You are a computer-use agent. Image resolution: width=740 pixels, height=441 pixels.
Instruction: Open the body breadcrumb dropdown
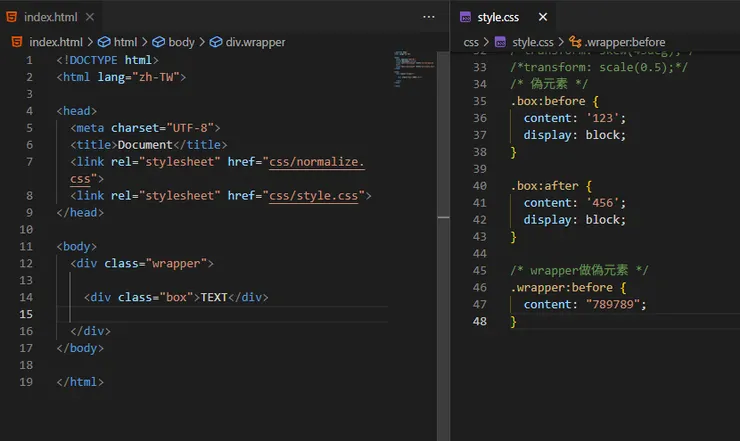[181, 42]
